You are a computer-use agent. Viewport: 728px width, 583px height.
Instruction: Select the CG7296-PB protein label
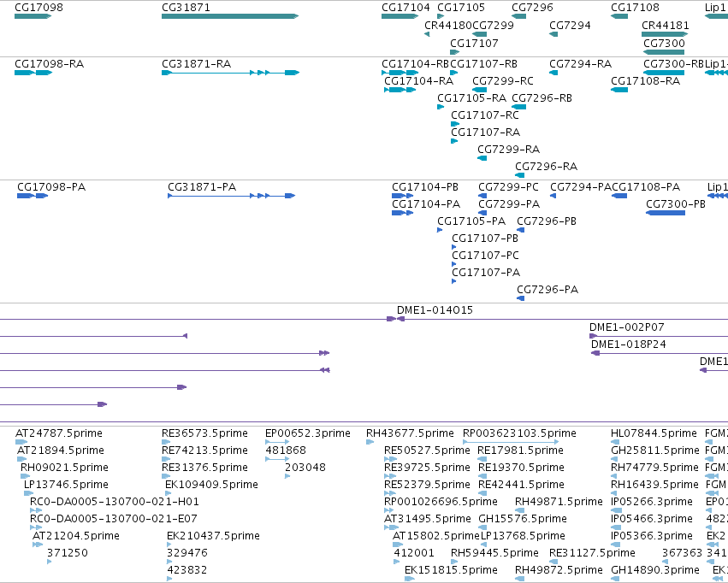pos(547,221)
